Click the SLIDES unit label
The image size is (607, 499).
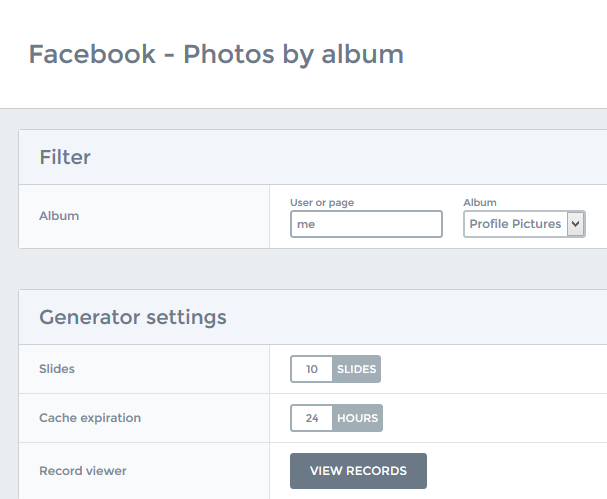tap(356, 369)
